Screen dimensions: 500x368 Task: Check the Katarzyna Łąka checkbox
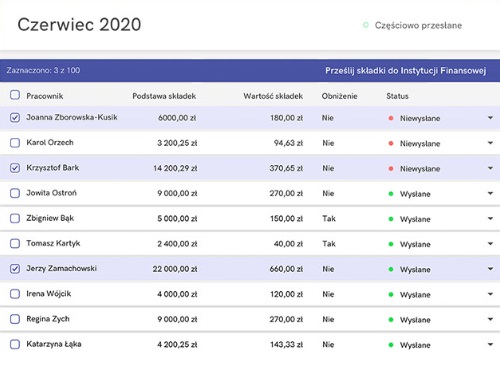coord(15,344)
